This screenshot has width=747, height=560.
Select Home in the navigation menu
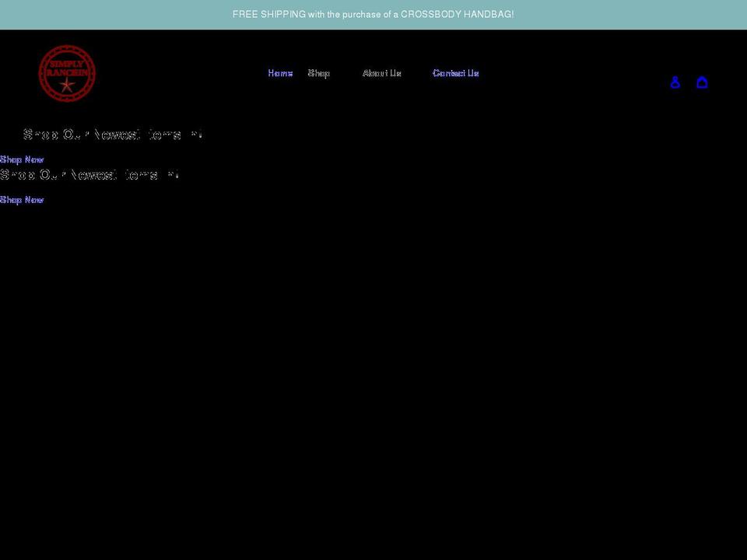[280, 73]
